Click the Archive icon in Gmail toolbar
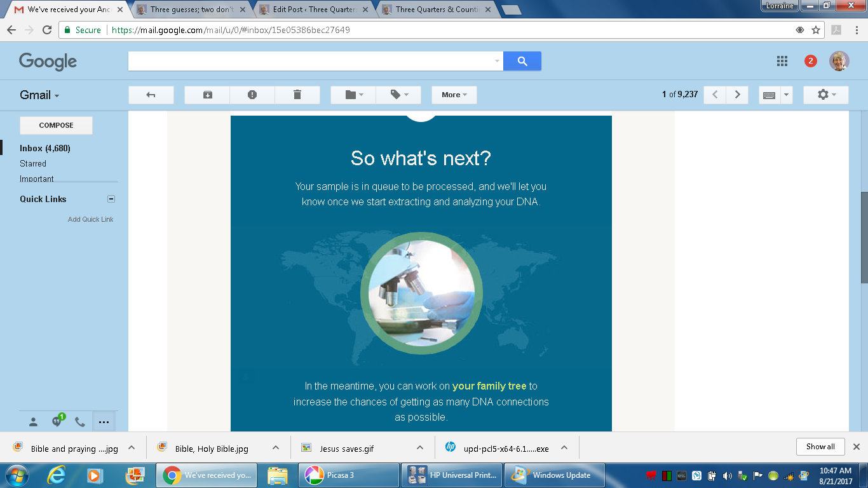The width and height of the screenshot is (868, 488). click(207, 95)
